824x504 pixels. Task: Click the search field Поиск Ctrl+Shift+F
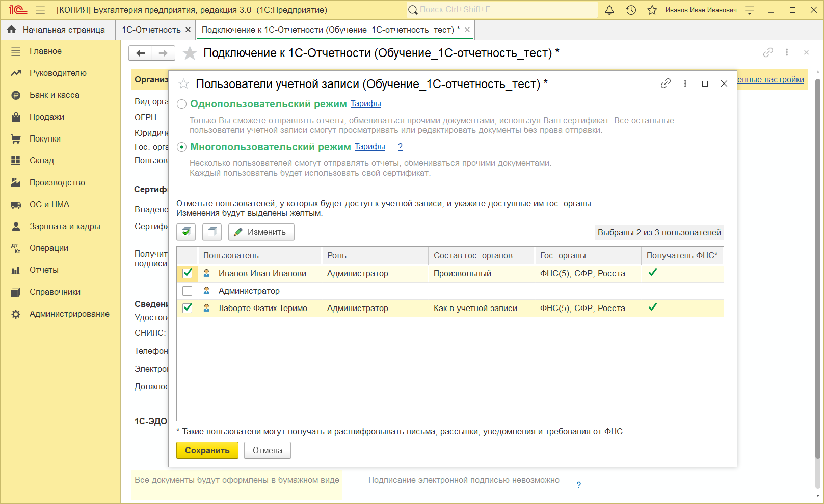(502, 10)
